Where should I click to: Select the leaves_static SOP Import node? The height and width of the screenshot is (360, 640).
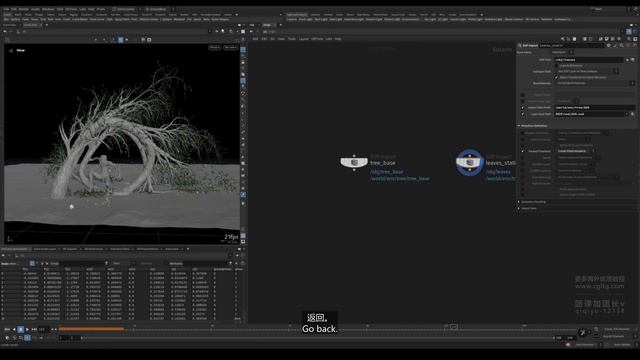pyautogui.click(x=470, y=162)
